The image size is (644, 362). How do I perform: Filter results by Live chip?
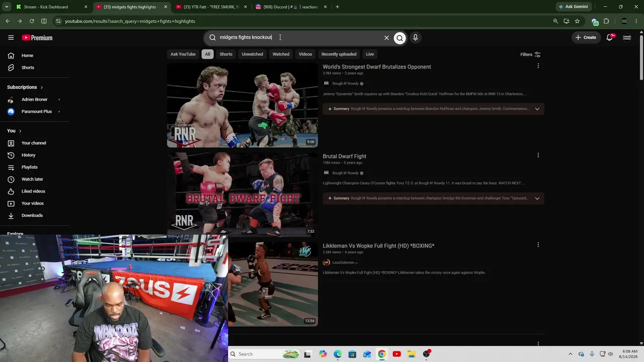(x=370, y=54)
